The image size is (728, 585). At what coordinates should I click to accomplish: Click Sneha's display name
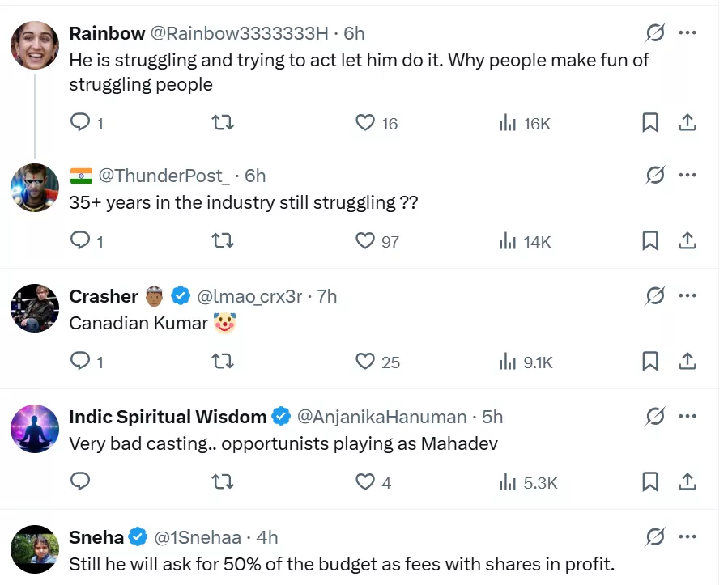point(96,536)
